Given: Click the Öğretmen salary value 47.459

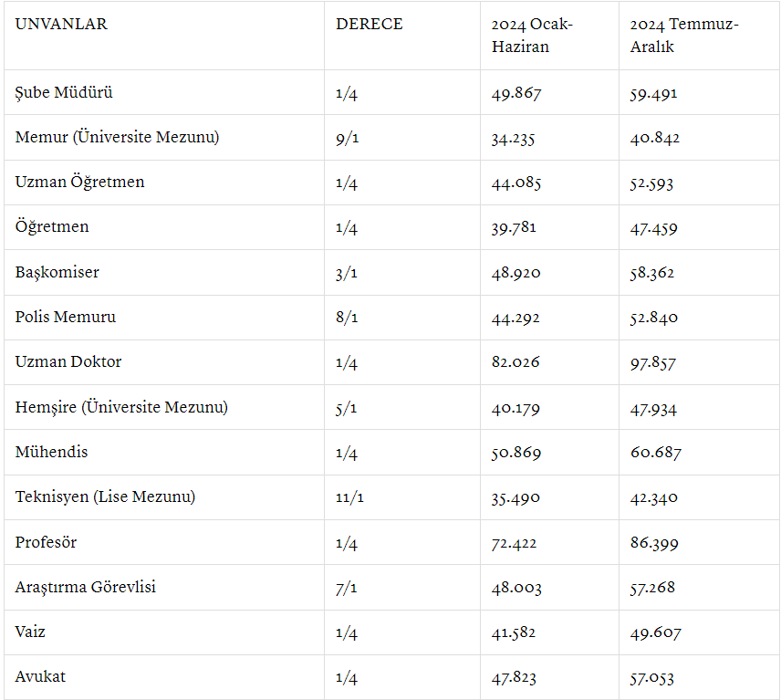Looking at the screenshot, I should point(653,228).
